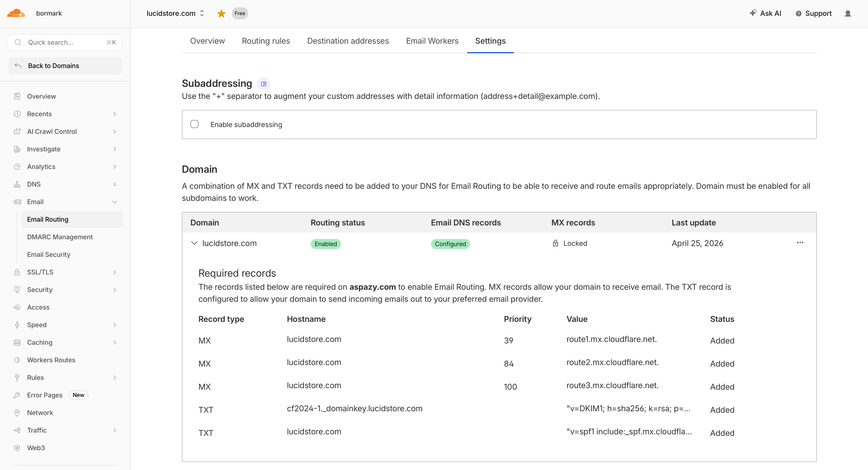Open the Support help icon
868x470 pixels.
799,14
